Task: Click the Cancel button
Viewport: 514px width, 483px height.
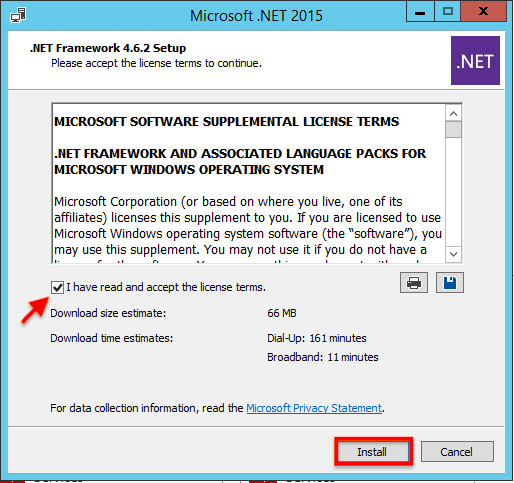Action: pyautogui.click(x=457, y=452)
